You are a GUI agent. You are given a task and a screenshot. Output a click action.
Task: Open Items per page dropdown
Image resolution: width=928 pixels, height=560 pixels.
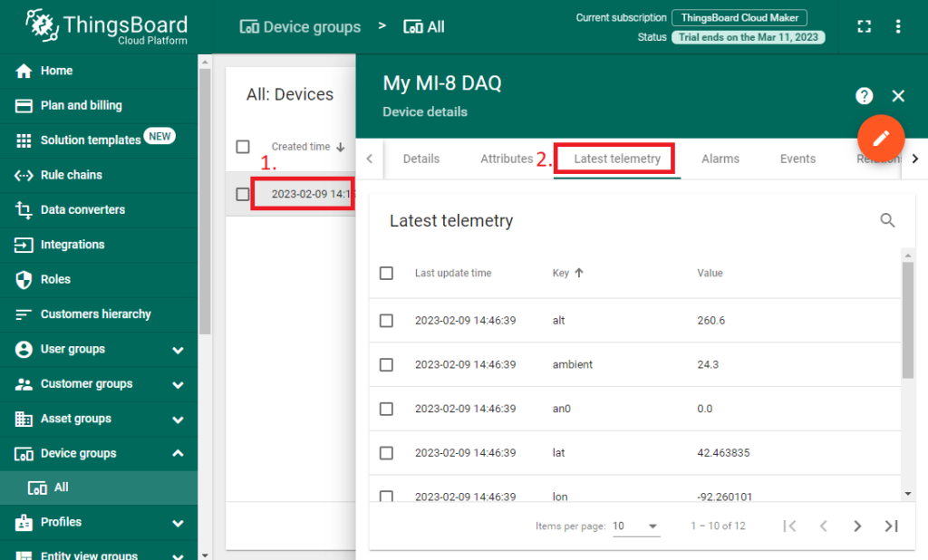click(637, 526)
